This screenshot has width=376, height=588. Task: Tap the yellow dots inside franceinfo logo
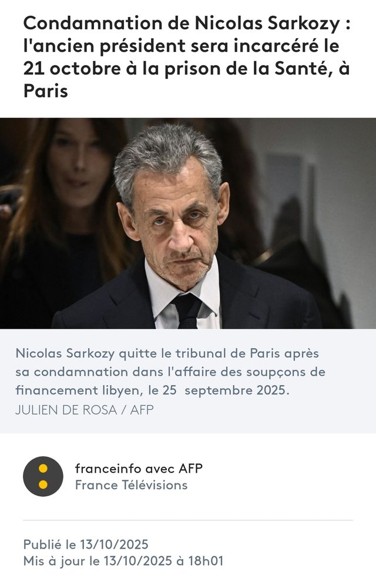(x=43, y=476)
